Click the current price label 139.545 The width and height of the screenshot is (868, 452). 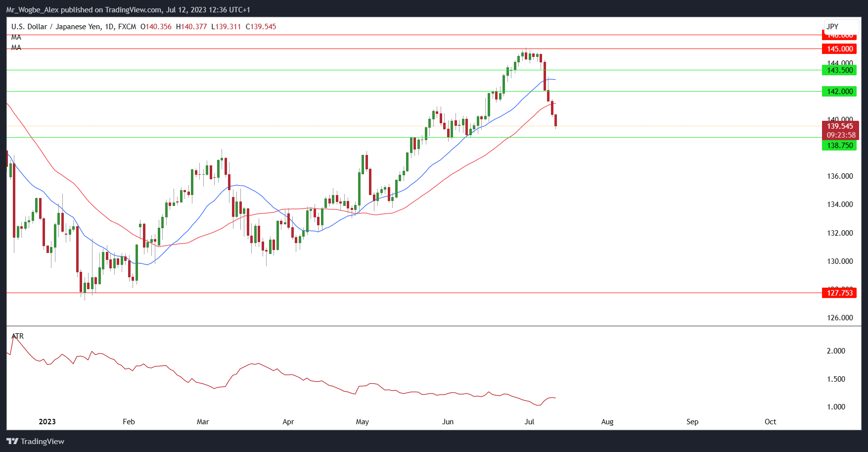point(840,126)
